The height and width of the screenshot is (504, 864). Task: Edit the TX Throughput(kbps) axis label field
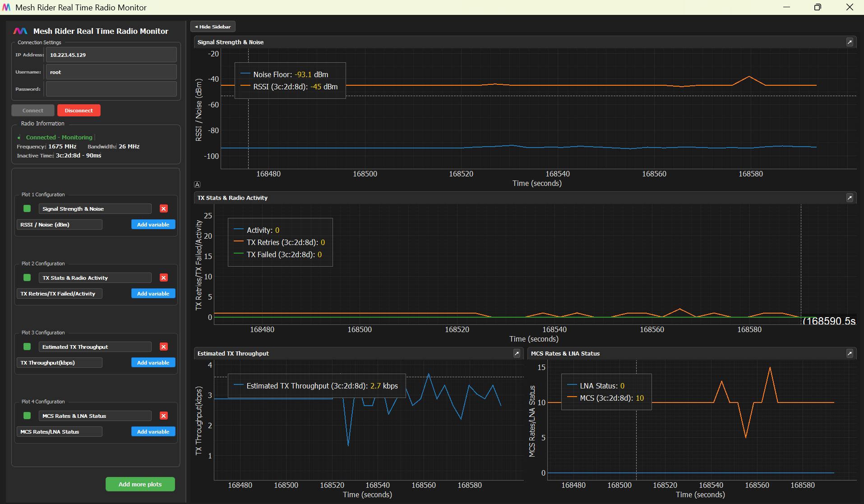pos(60,363)
